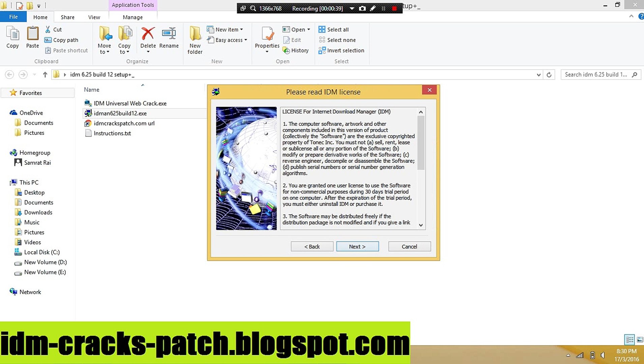Click the address bar path text

point(102,74)
